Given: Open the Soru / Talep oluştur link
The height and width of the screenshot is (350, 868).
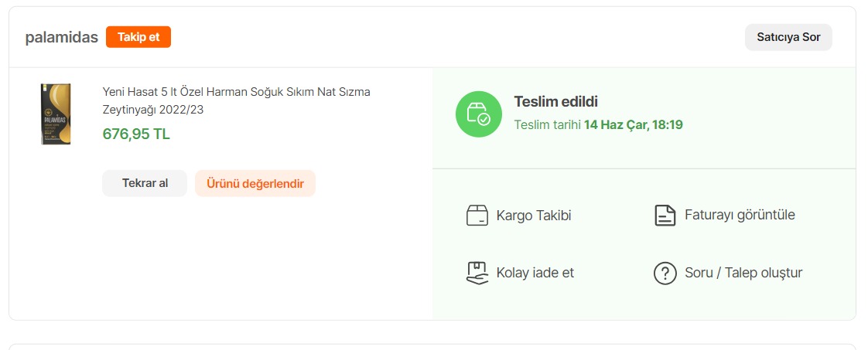Looking at the screenshot, I should 743,273.
